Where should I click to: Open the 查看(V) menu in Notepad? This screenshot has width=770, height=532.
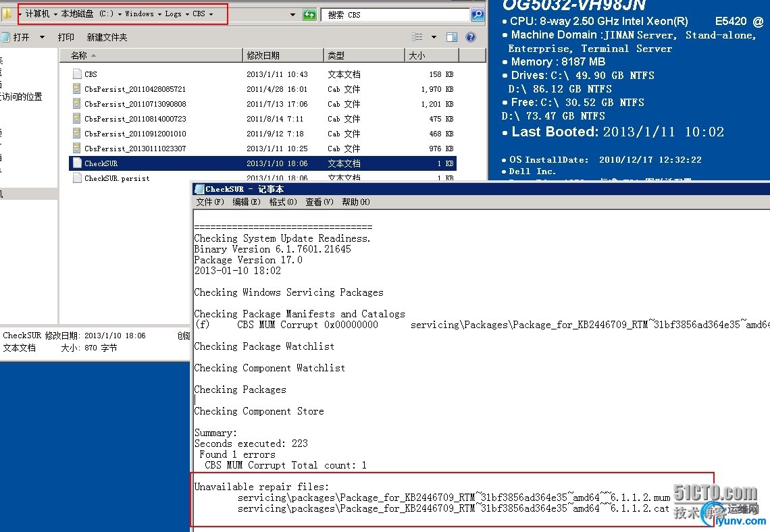[x=319, y=202]
